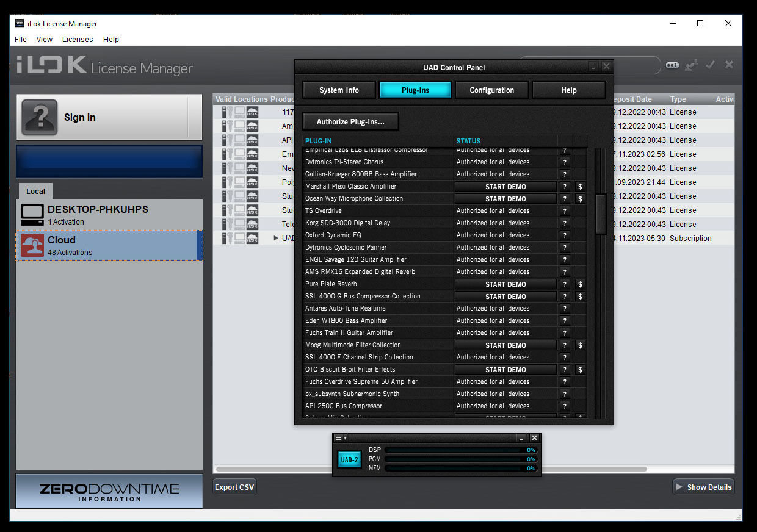Open help for Oxford Dynamic EQ
757x532 pixels.
(x=565, y=235)
